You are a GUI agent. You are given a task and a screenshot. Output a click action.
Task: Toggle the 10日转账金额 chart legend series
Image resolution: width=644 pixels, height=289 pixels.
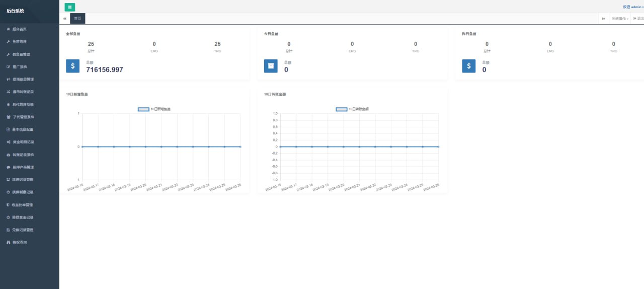[x=342, y=109]
